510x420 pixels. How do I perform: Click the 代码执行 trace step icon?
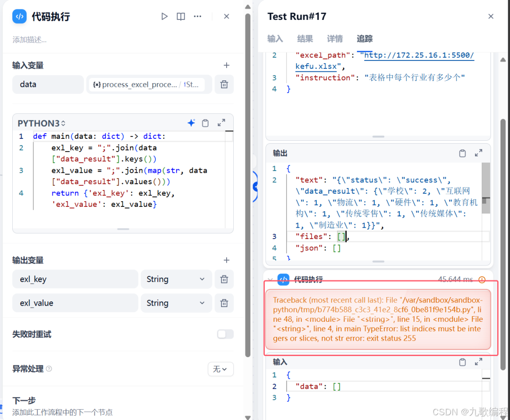coord(283,280)
